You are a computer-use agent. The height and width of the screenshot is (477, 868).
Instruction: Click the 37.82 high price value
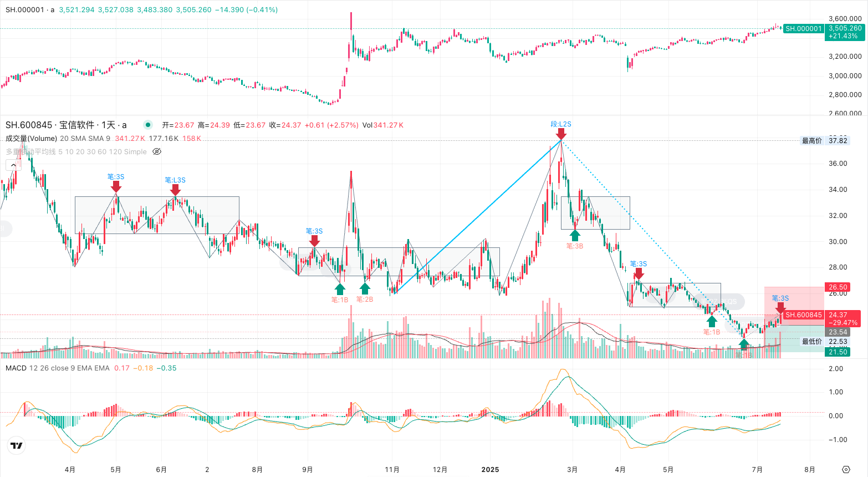[x=838, y=140]
